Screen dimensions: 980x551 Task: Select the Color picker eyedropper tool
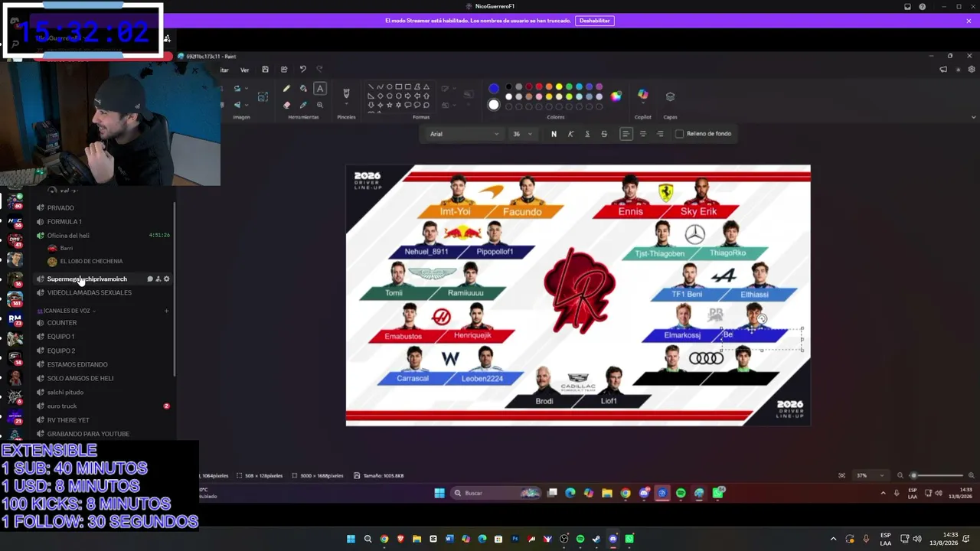tap(303, 105)
